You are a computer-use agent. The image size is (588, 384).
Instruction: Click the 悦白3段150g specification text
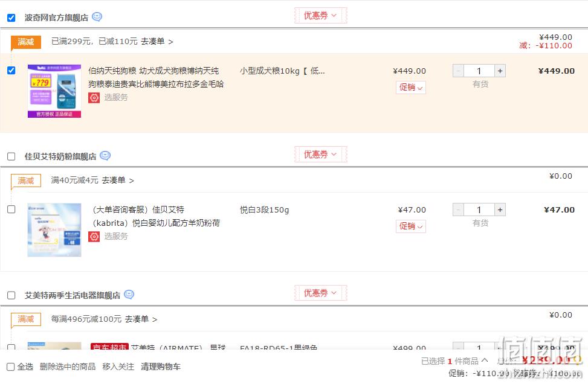(x=264, y=210)
